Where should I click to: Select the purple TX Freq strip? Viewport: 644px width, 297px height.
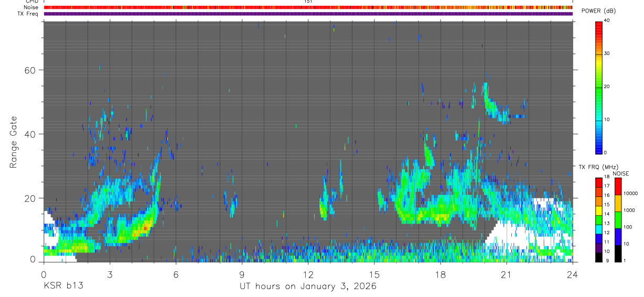pyautogui.click(x=308, y=14)
